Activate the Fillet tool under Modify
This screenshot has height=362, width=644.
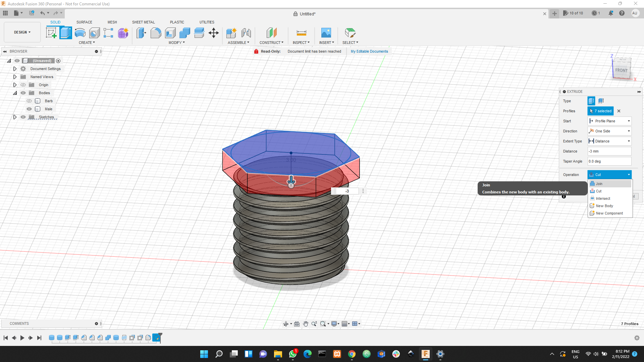point(156,33)
